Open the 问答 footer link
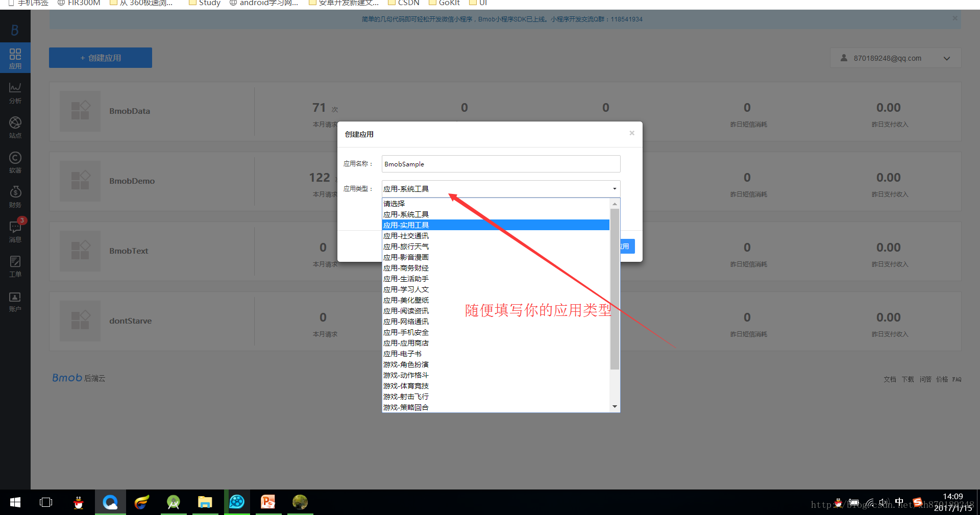 coord(925,379)
